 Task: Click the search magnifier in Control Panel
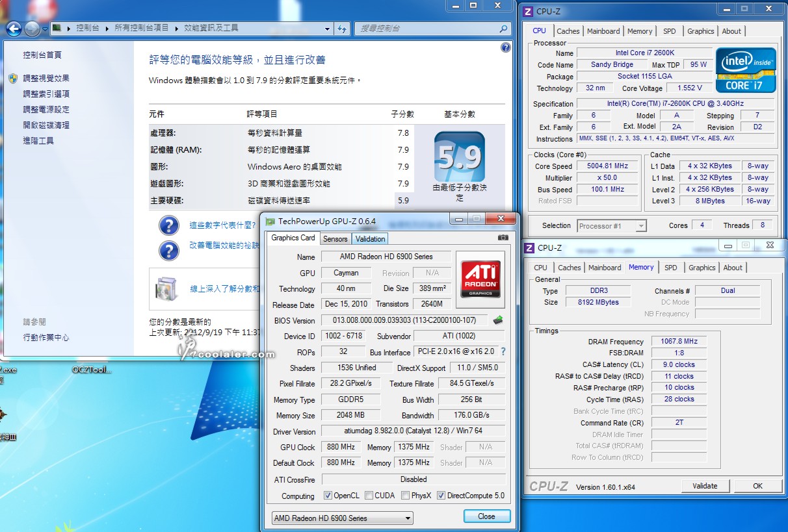click(503, 29)
